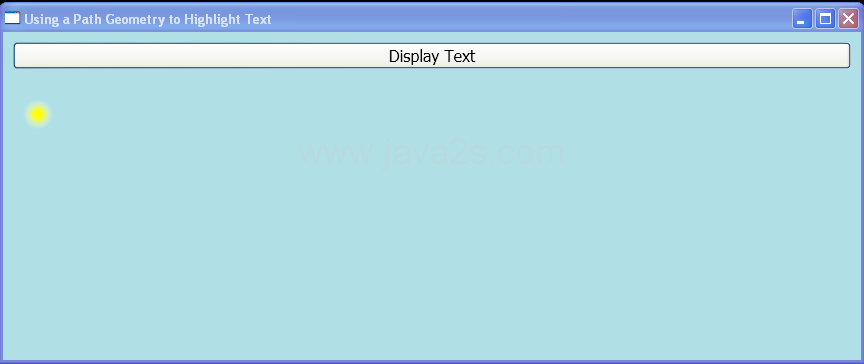Image resolution: width=864 pixels, height=364 pixels.
Task: Maximize the Path Geometry window
Action: [825, 19]
